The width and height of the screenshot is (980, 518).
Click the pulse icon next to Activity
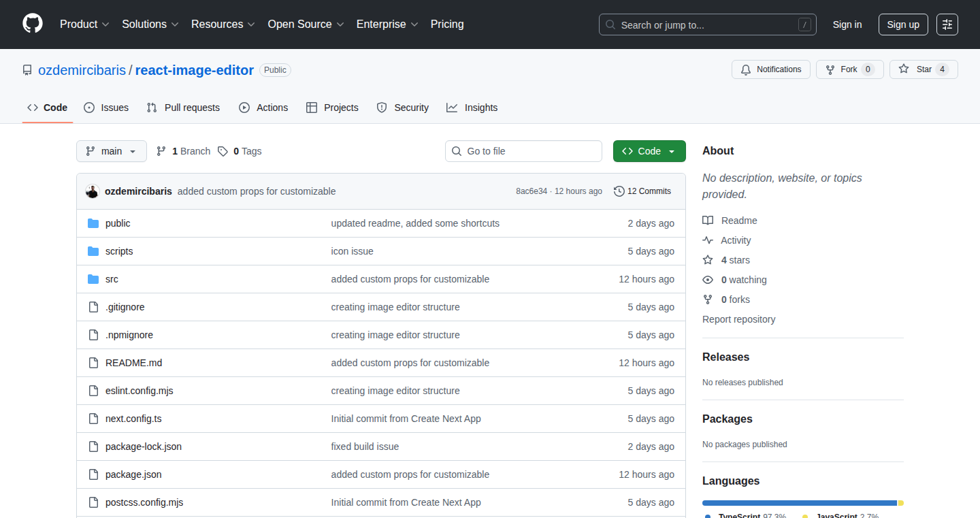[x=708, y=240]
